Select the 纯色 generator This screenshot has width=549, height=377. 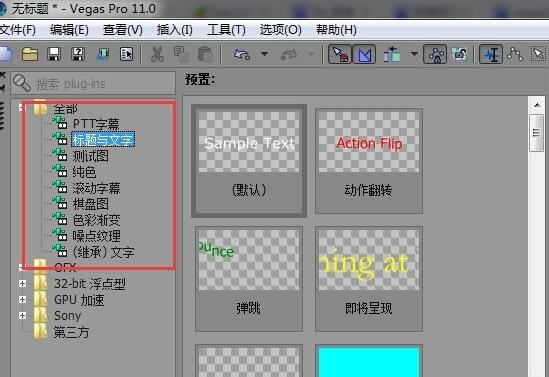point(84,172)
